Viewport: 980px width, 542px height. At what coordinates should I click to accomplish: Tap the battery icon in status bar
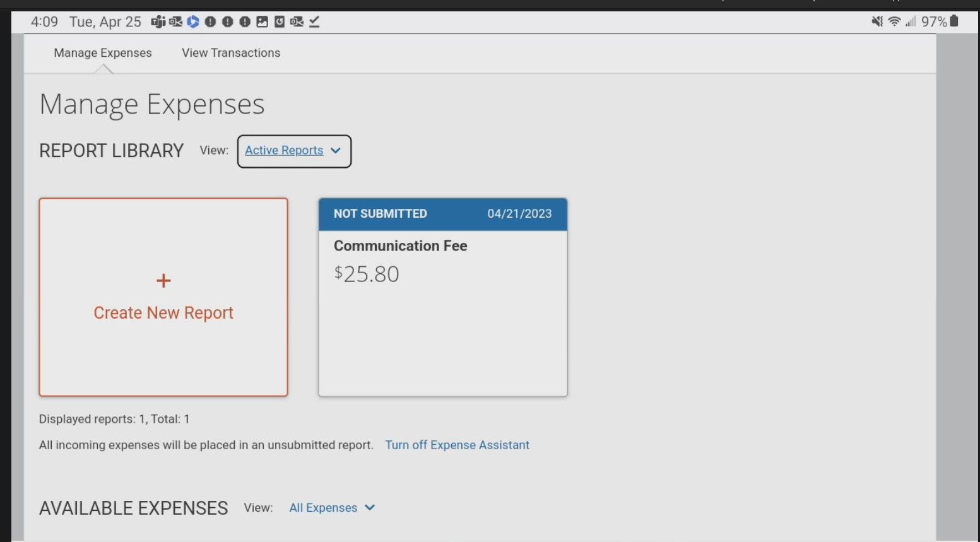(x=954, y=21)
